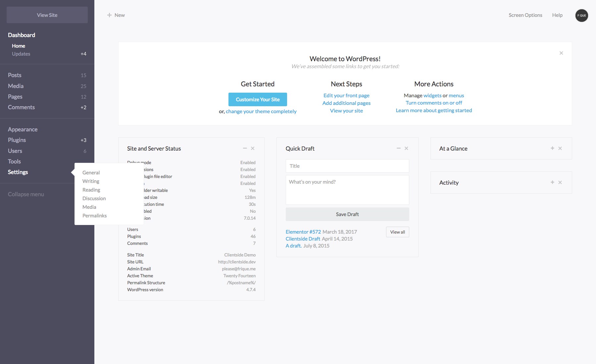596x364 pixels.
Task: Click the widgets link
Action: 432,96
